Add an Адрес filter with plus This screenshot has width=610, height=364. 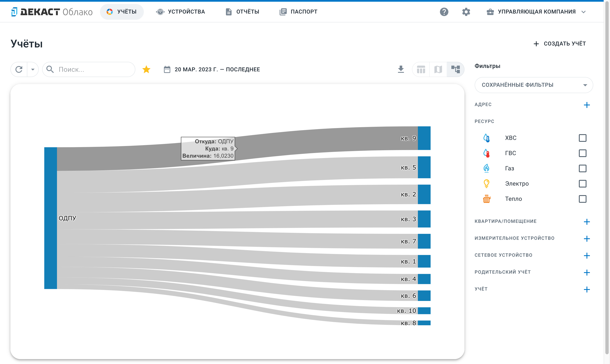[x=587, y=105]
